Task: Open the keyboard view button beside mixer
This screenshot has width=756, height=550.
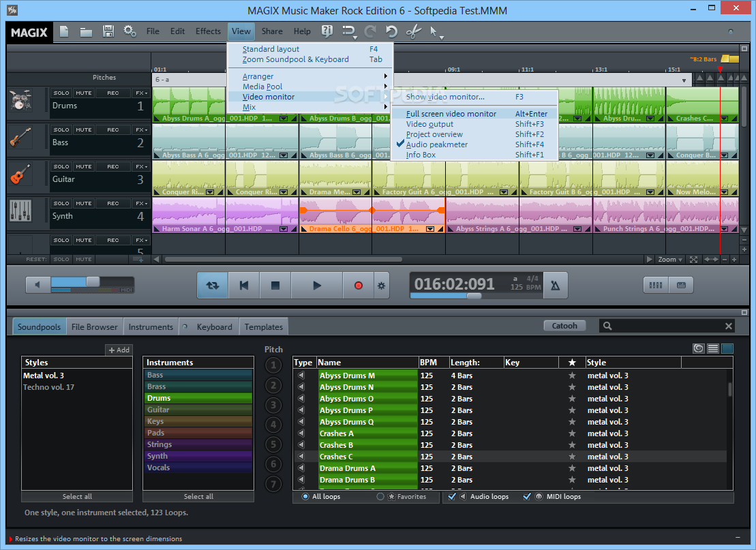Action: [681, 285]
